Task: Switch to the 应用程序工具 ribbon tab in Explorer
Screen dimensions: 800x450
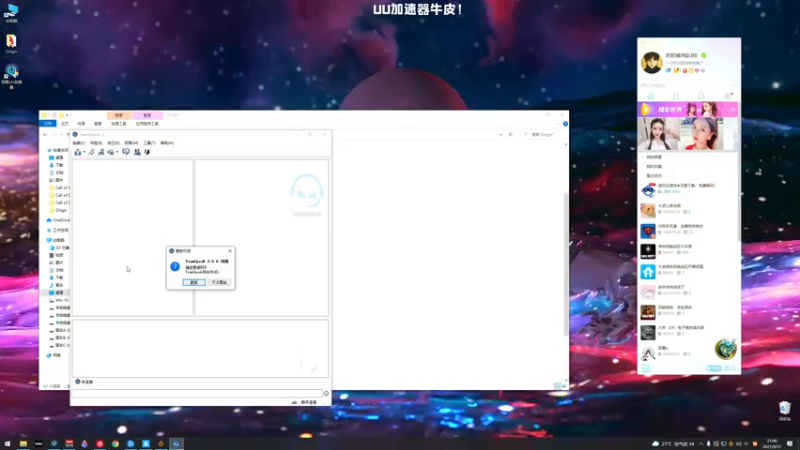Action: [147, 124]
